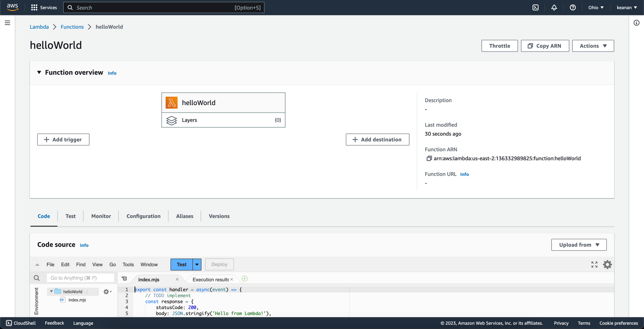This screenshot has height=329, width=644.
Task: Open the Aliases tab
Action: pos(185,216)
